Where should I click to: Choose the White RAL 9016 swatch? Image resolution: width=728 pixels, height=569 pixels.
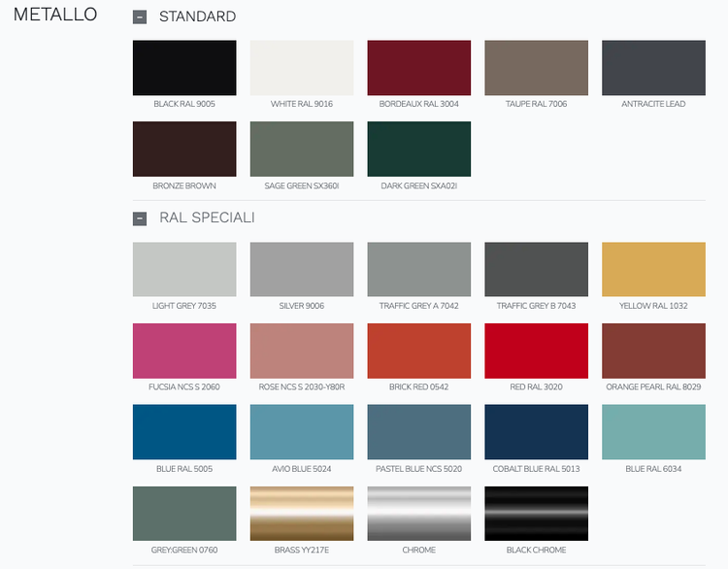coord(302,68)
